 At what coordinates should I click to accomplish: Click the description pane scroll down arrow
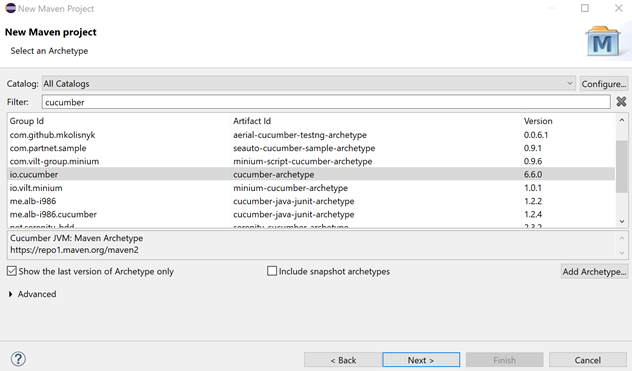(x=622, y=253)
